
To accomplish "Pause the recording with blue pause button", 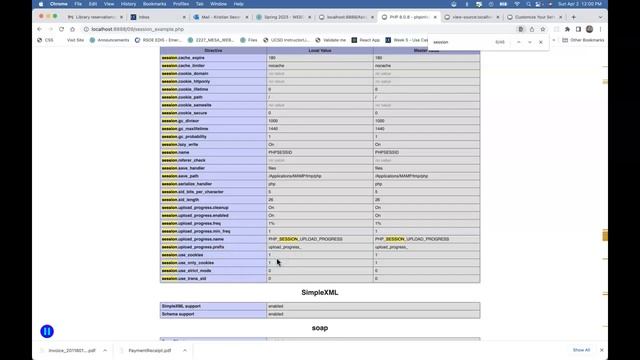I will 47,331.
